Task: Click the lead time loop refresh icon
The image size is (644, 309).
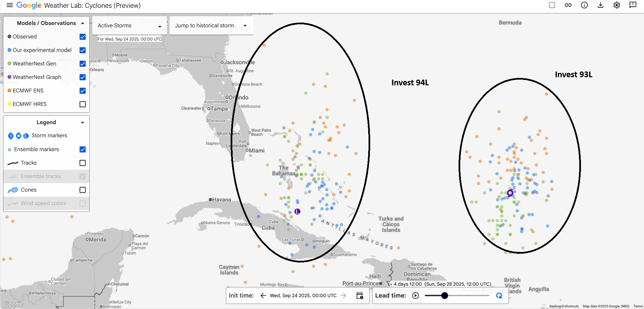Action: pyautogui.click(x=499, y=296)
